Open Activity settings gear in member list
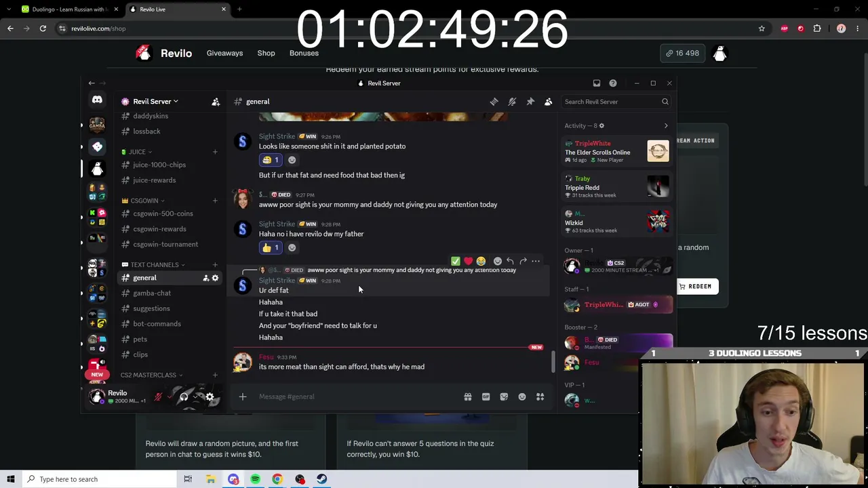Screen dimensions: 868x488 601,125
